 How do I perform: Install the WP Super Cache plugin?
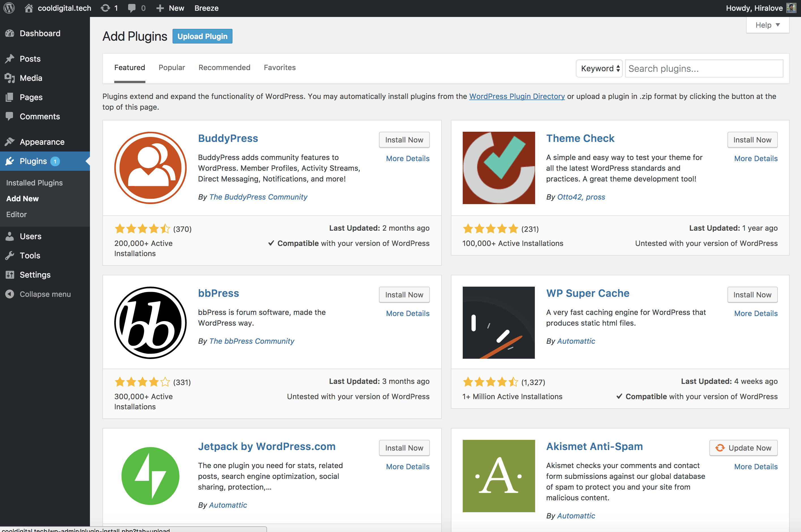pos(752,295)
